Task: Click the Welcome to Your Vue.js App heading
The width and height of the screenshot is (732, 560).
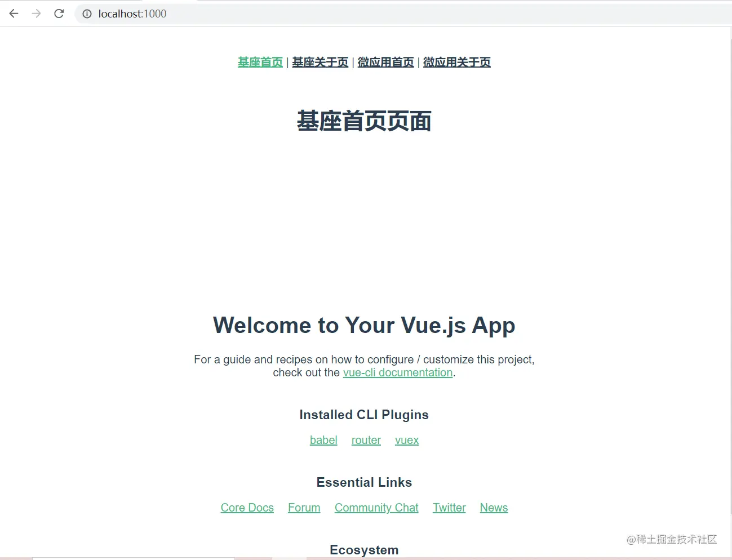Action: pyautogui.click(x=364, y=326)
